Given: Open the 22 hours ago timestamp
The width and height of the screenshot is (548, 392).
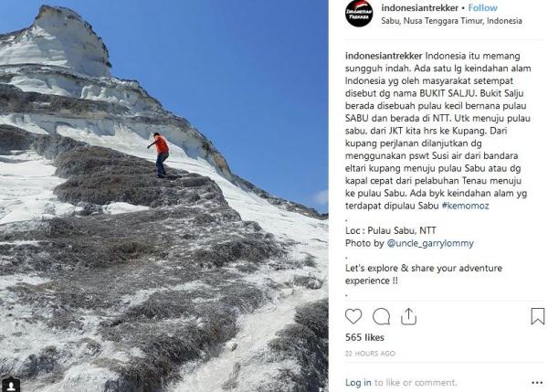Looking at the screenshot, I should point(370,354).
